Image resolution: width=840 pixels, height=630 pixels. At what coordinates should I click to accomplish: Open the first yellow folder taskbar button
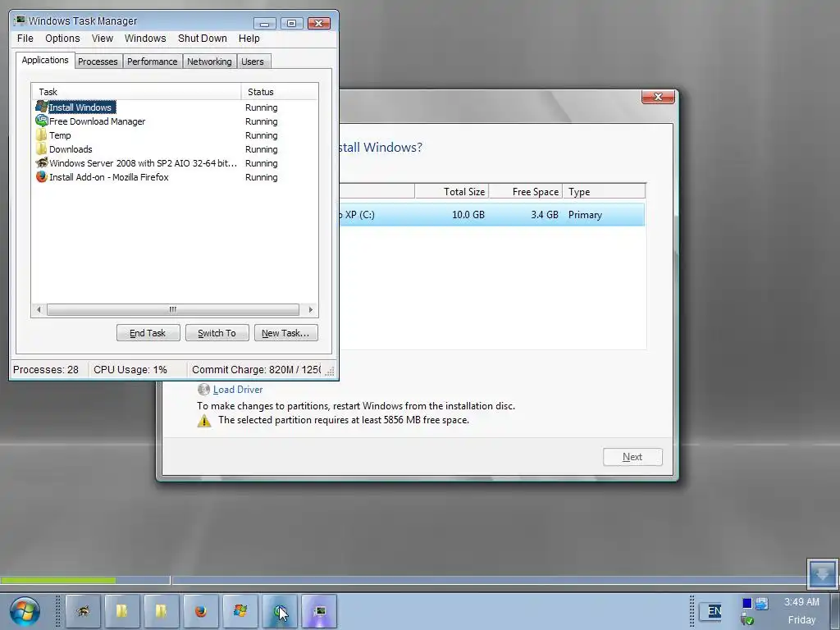click(122, 610)
